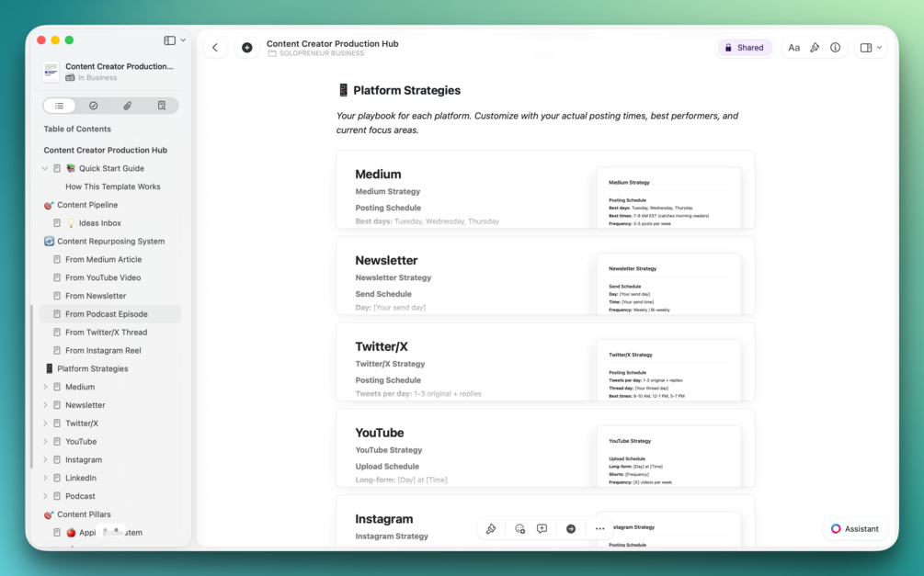Open the more options ellipsis
The image size is (924, 576).
pyautogui.click(x=599, y=529)
